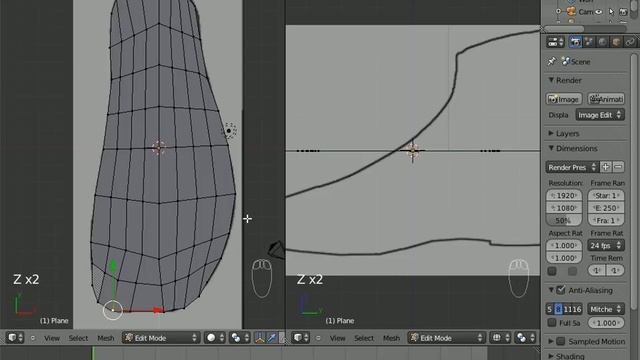640x360 pixels.
Task: Collapse the Dimensions panel
Action: [551, 148]
